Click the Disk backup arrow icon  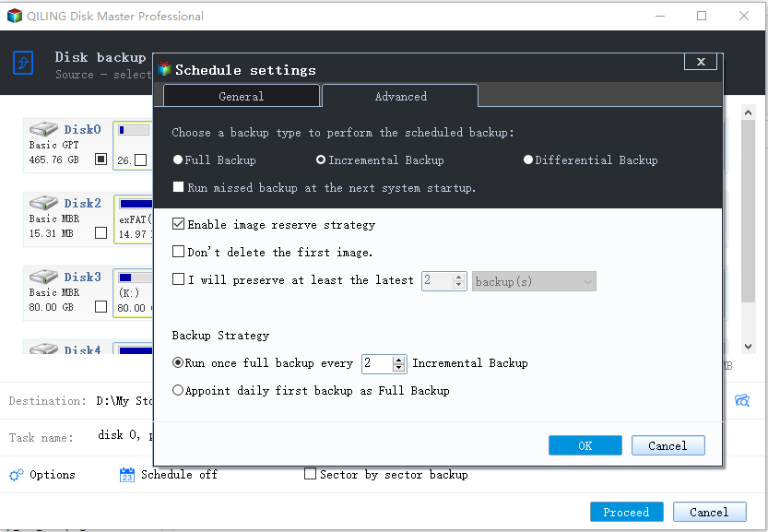pos(23,63)
